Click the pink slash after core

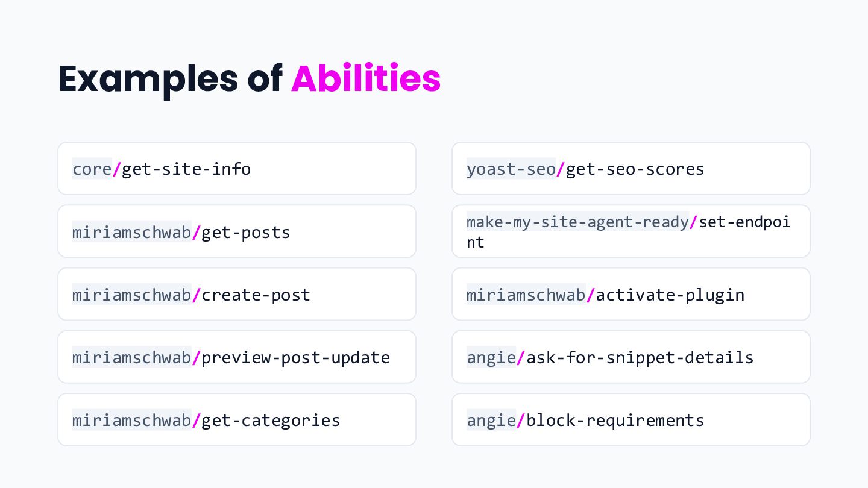[117, 169]
